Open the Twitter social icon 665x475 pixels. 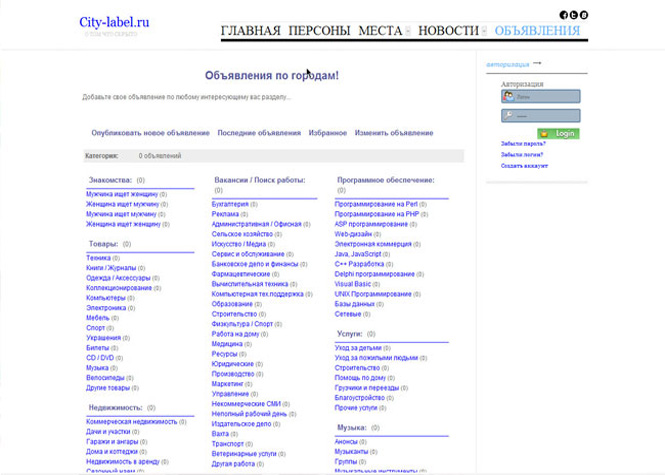tap(574, 15)
